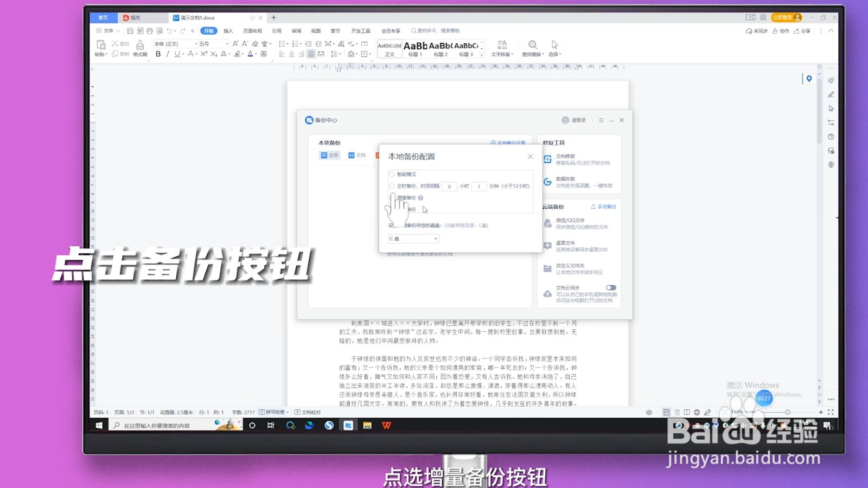The image size is (868, 488).
Task: Select the 全部 filter in local backup
Action: (x=330, y=155)
